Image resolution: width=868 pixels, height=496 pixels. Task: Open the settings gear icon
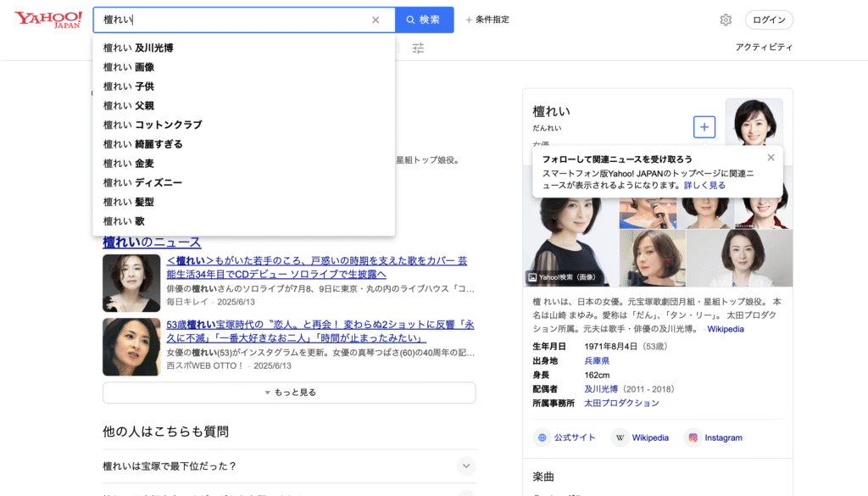click(x=726, y=20)
